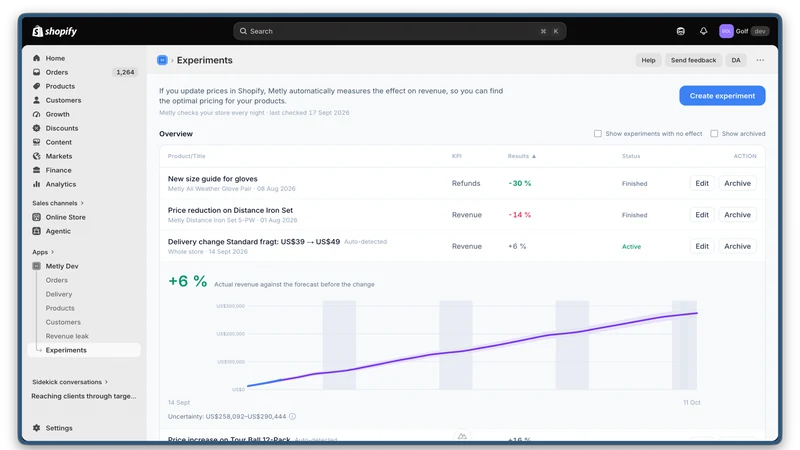Click the -14 % result value
The width and height of the screenshot is (800, 450).
(x=519, y=215)
